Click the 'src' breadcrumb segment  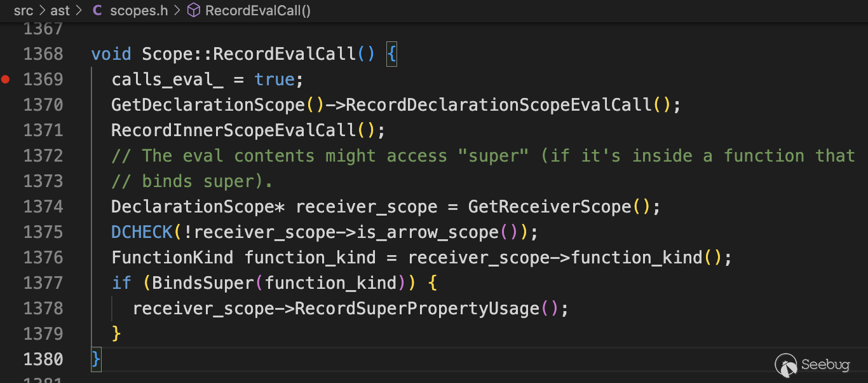(x=23, y=11)
